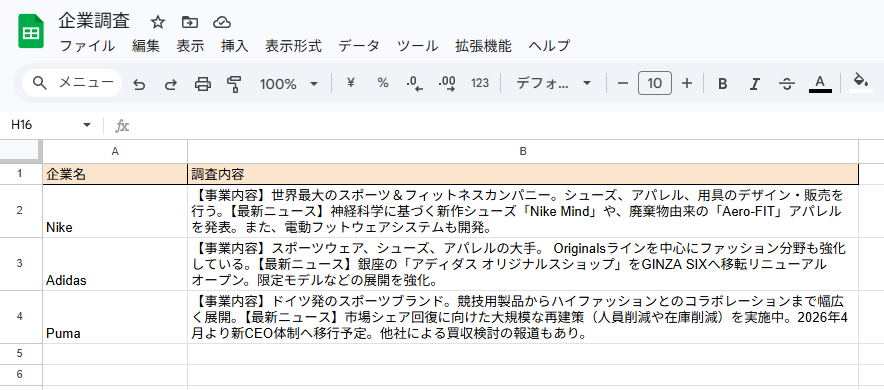
Task: Select Puma's 調査内容 description cell
Action: (x=523, y=317)
